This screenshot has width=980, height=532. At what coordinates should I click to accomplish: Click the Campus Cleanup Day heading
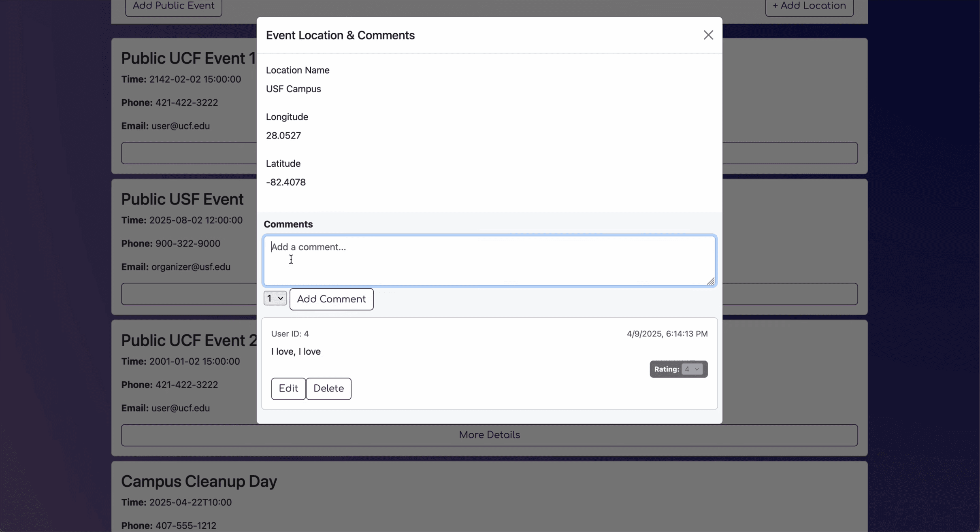coord(199,481)
